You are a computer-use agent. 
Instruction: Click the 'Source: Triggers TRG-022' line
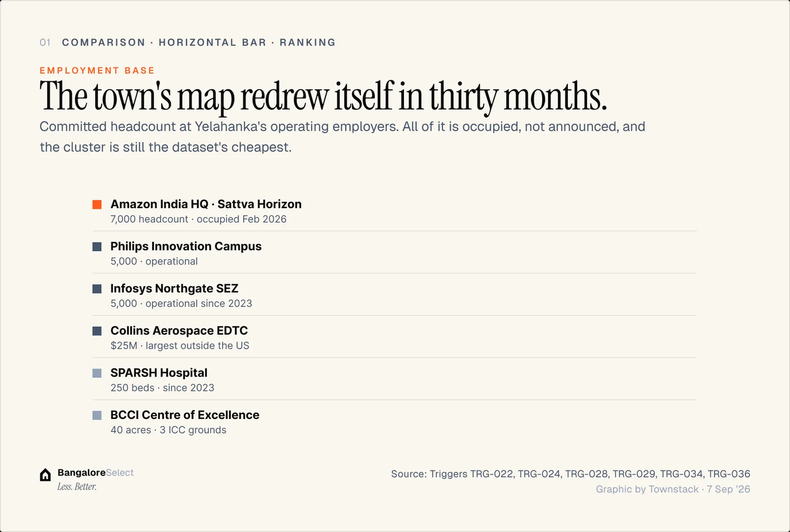571,474
